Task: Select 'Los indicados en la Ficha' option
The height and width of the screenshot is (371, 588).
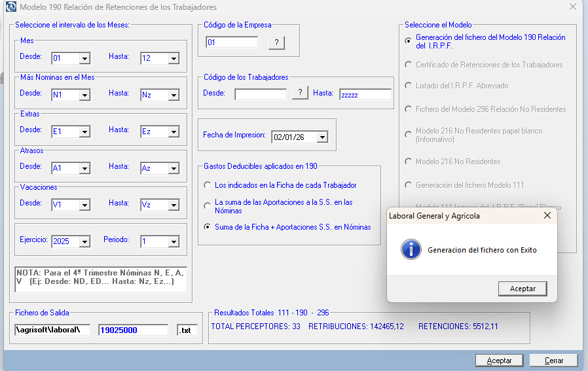Action: tap(208, 185)
